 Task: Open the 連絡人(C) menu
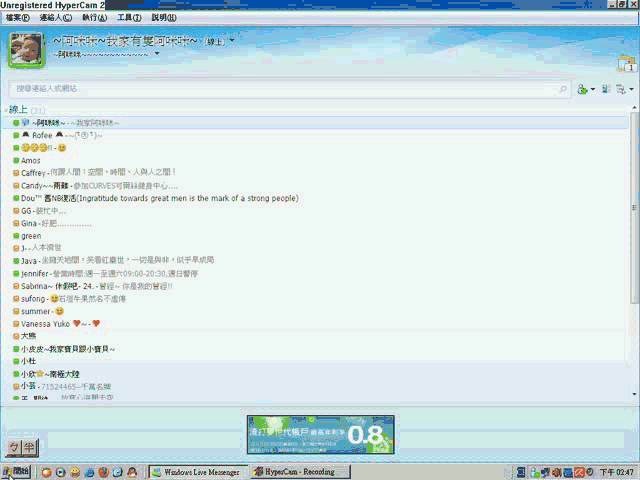pos(56,18)
